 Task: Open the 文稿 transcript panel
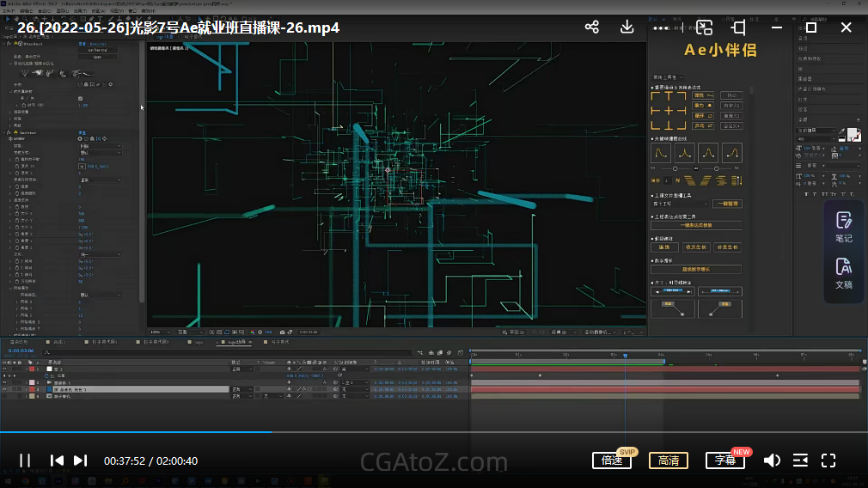pyautogui.click(x=843, y=273)
